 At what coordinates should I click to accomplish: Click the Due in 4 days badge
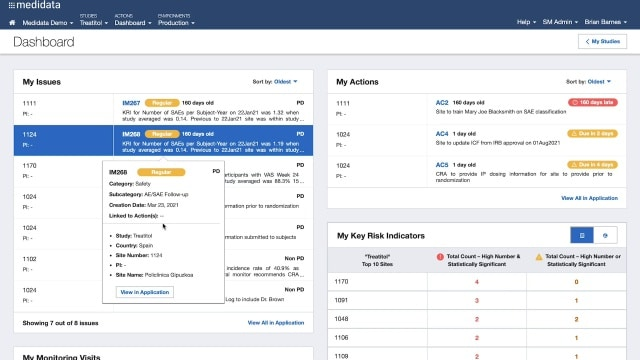pos(593,164)
